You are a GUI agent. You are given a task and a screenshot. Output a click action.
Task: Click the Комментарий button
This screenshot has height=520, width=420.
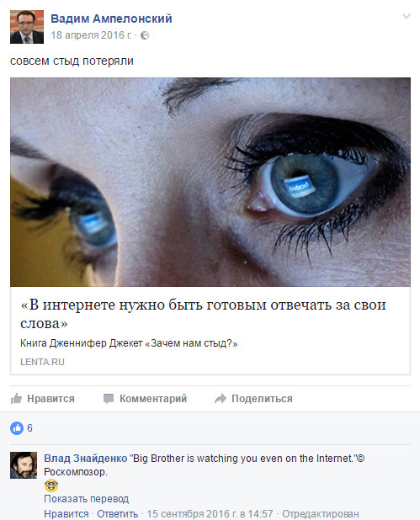click(145, 398)
